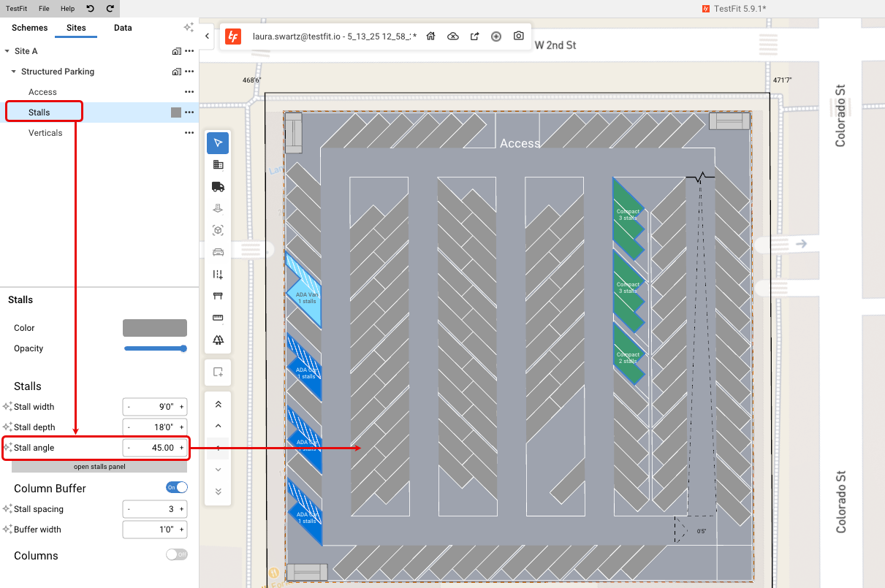Click the undo arrow button
This screenshot has width=885, height=588.
pyautogui.click(x=90, y=9)
